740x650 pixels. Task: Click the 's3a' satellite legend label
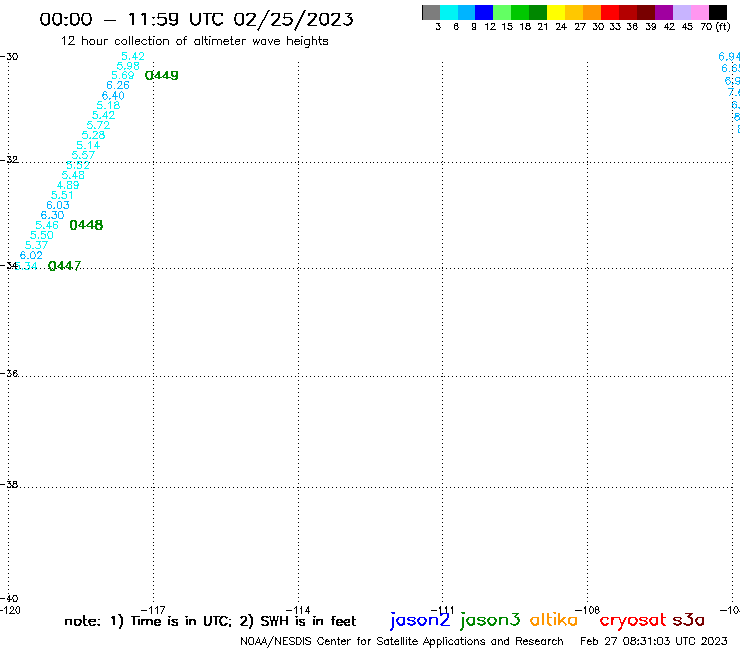(x=689, y=620)
